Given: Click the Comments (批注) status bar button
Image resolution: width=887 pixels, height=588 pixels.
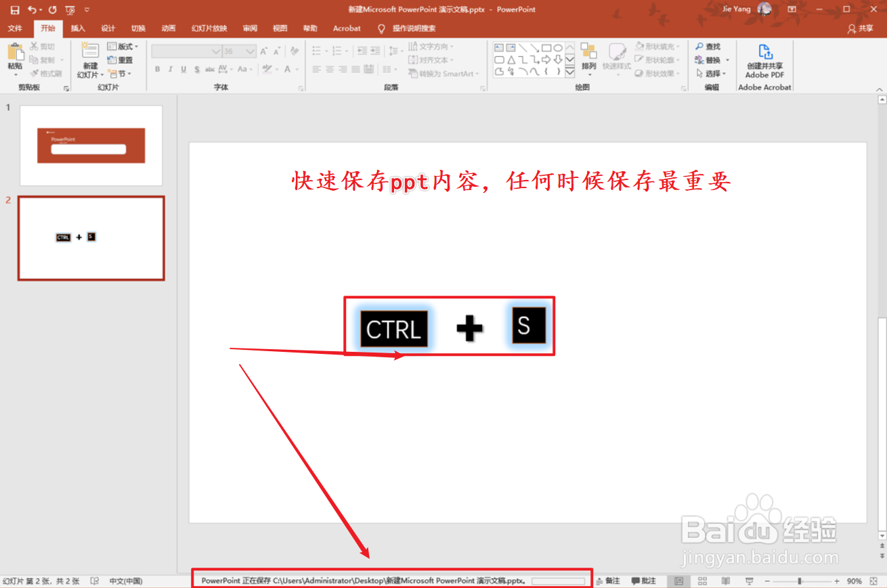Looking at the screenshot, I should (643, 581).
